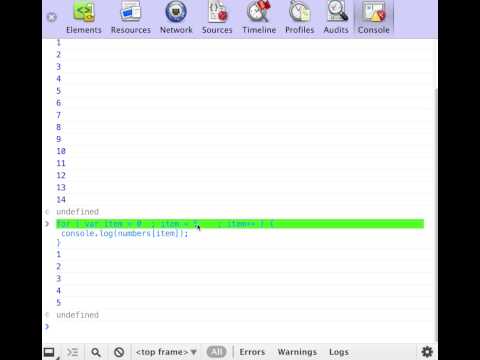Clear console log with the circle-slash icon
480x360 pixels.
tap(119, 352)
